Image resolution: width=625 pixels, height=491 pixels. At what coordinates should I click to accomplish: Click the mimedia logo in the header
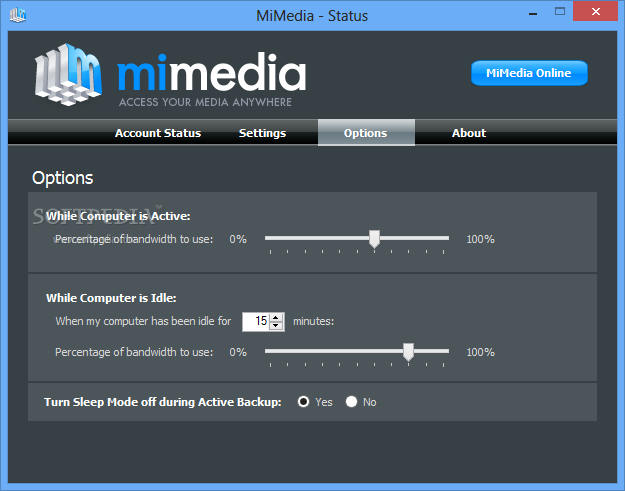tap(170, 75)
